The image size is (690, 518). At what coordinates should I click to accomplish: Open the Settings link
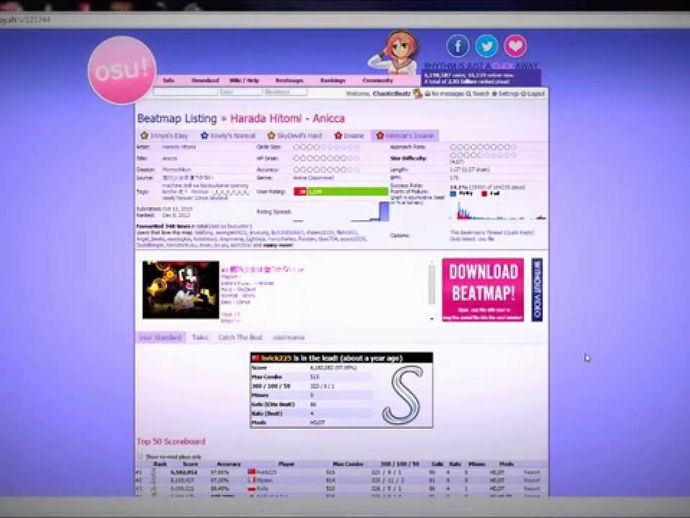click(x=506, y=94)
